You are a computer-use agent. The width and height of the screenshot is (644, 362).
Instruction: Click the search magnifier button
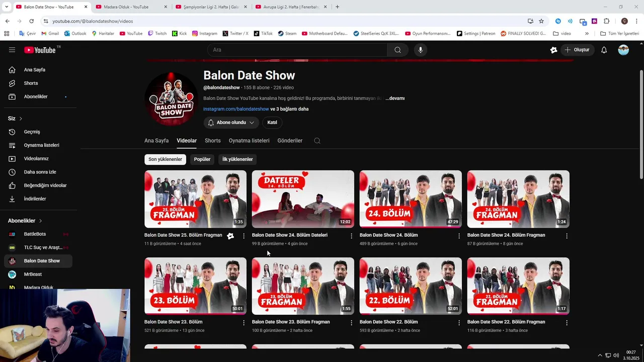[398, 50]
